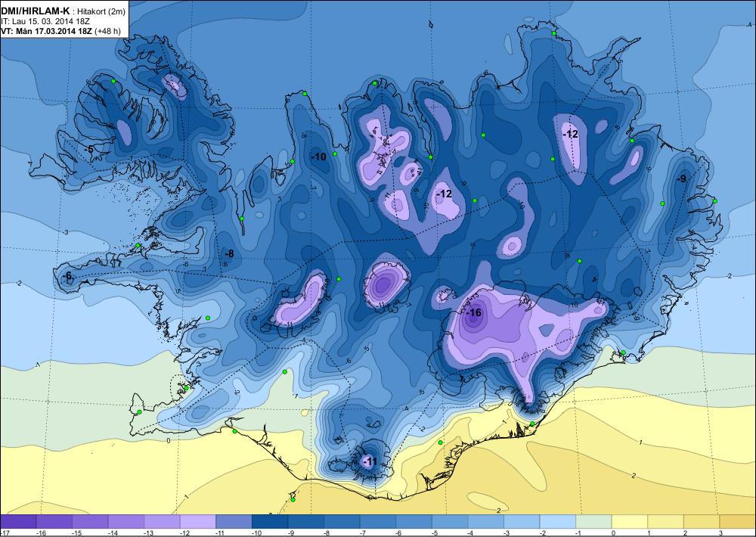Pick the legend swatch between 2 and 3
756x537 pixels.
(x=702, y=522)
